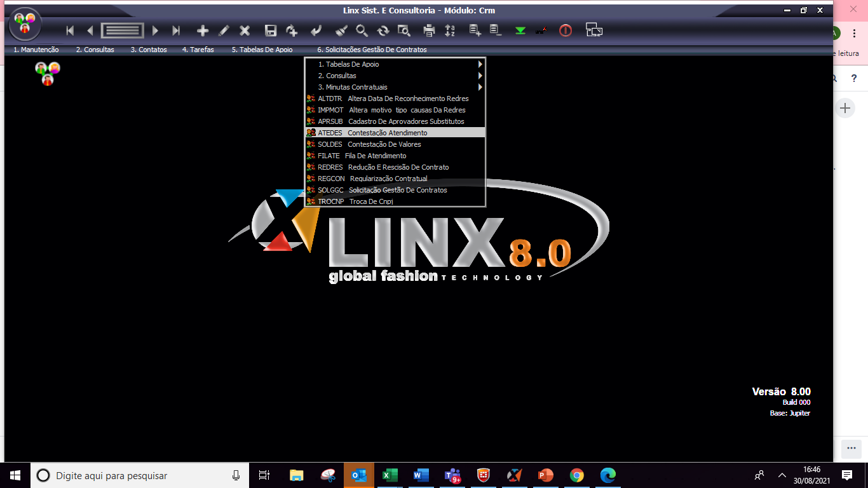Click the add row icon
This screenshot has width=868, height=488.
[x=475, y=30]
